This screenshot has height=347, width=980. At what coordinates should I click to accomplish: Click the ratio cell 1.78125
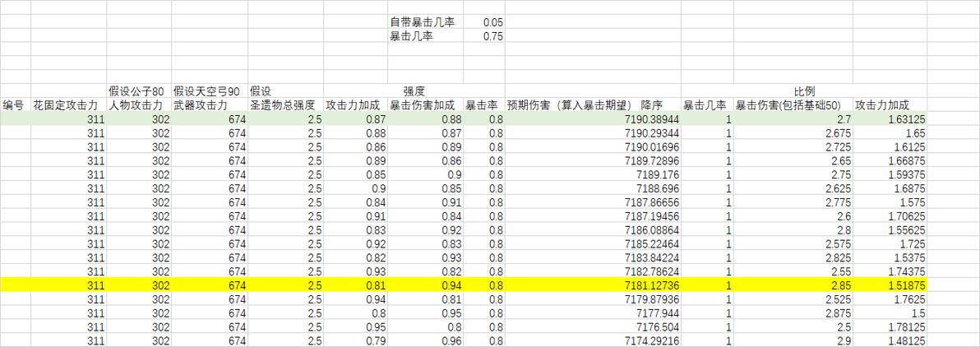click(890, 327)
